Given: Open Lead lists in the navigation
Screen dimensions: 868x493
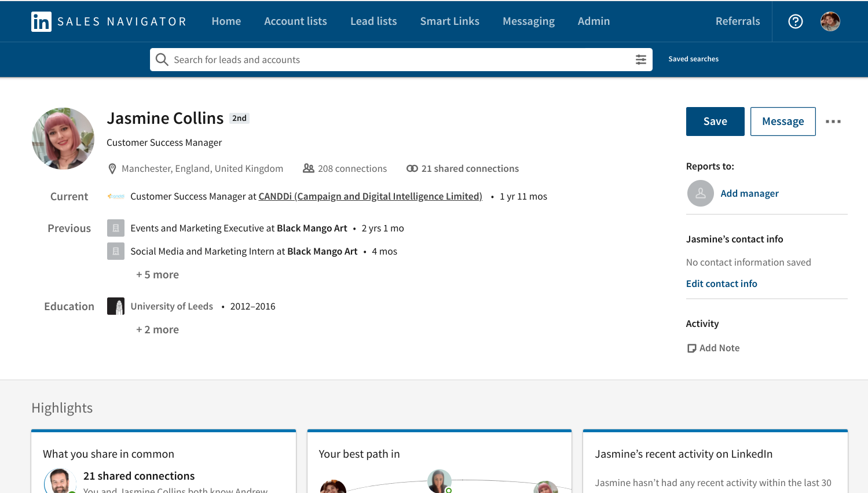Looking at the screenshot, I should point(373,21).
